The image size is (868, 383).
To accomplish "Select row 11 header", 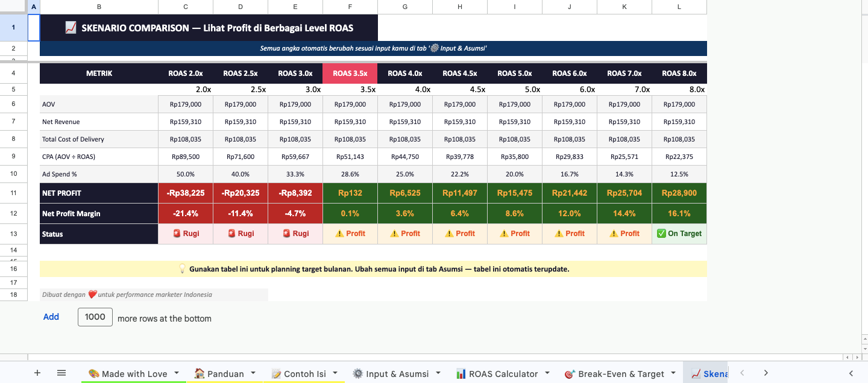I will [x=13, y=193].
